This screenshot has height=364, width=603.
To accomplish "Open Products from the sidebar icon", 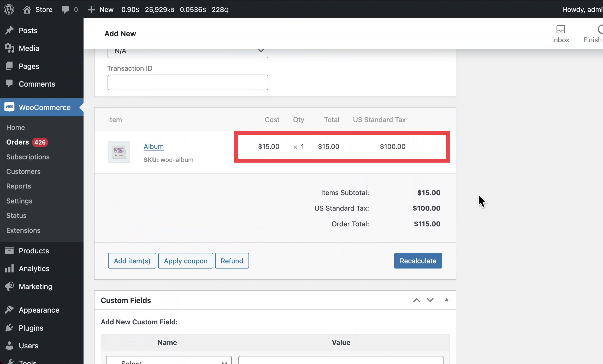I will point(9,251).
